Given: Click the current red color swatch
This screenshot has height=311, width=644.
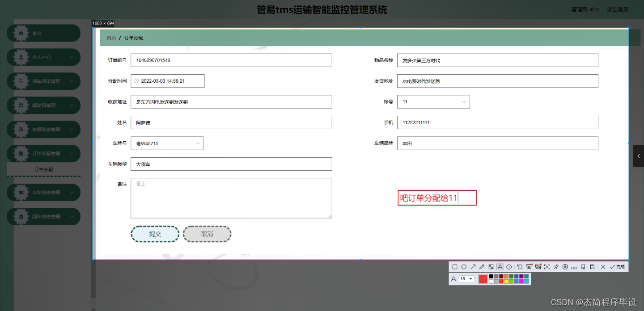Looking at the screenshot, I should [483, 279].
